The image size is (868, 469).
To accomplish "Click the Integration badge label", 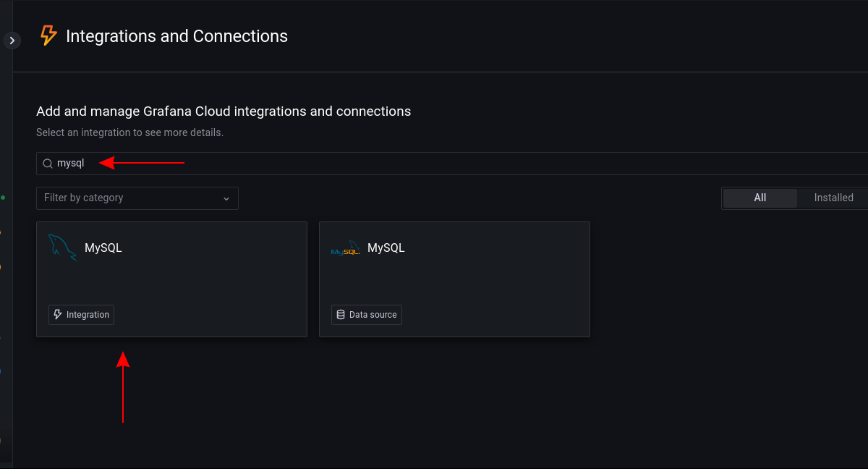I will tap(88, 315).
